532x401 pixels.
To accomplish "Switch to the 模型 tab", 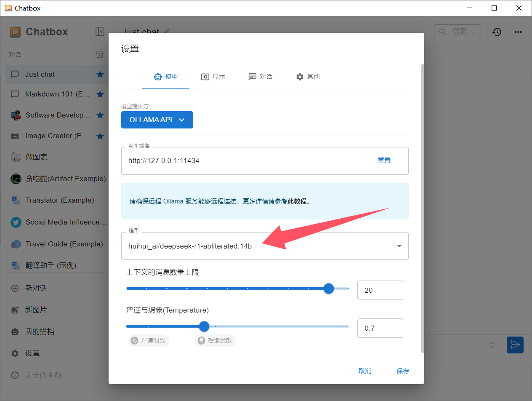I will click(166, 77).
